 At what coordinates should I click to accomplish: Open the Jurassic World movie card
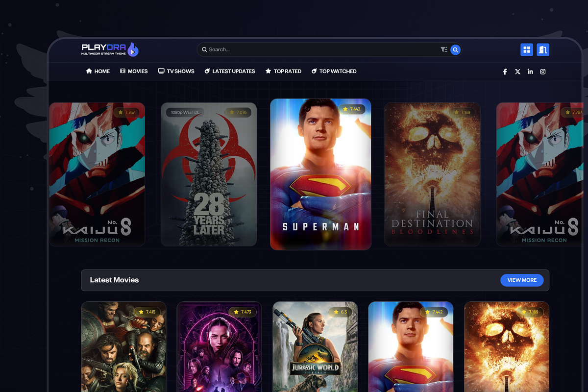point(315,346)
